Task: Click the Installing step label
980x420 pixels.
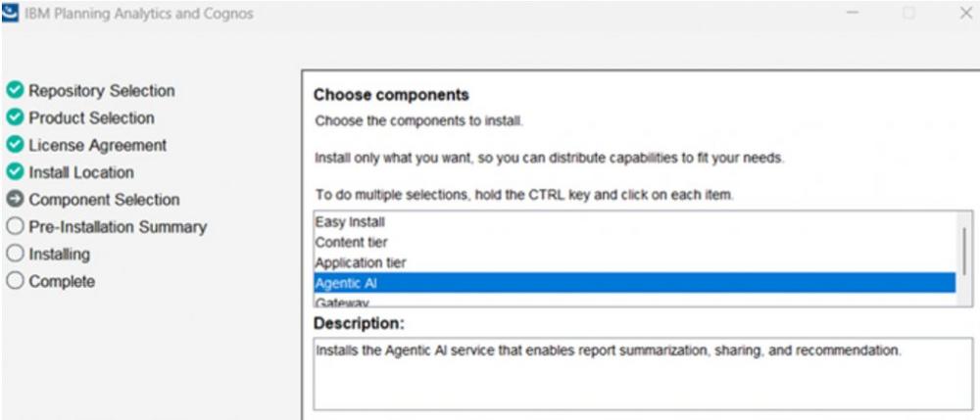Action: click(x=60, y=255)
